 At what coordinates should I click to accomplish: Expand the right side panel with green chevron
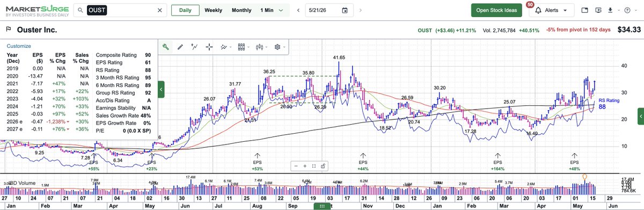click(640, 116)
